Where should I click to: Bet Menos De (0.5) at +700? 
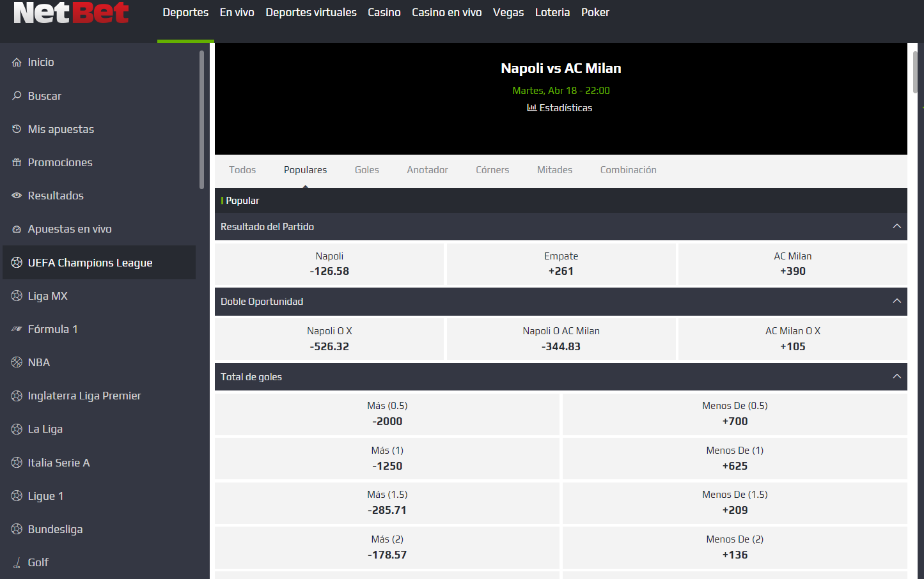(x=735, y=414)
